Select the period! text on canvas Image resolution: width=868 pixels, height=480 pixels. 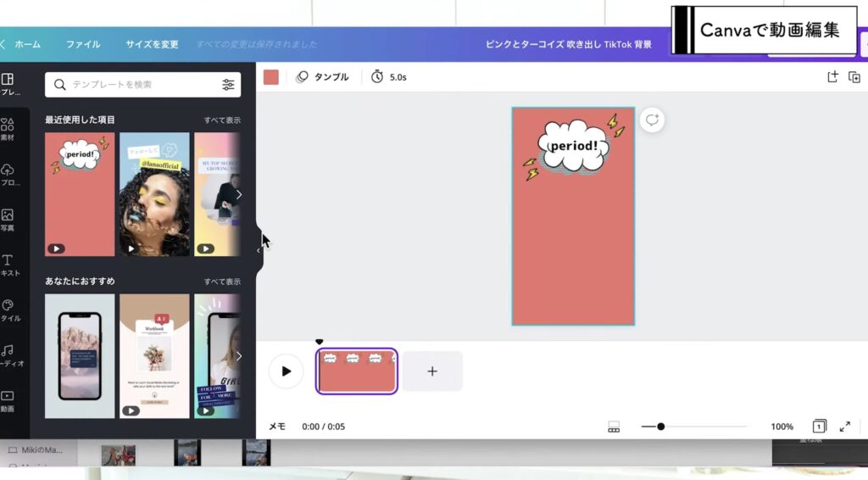[x=573, y=146]
